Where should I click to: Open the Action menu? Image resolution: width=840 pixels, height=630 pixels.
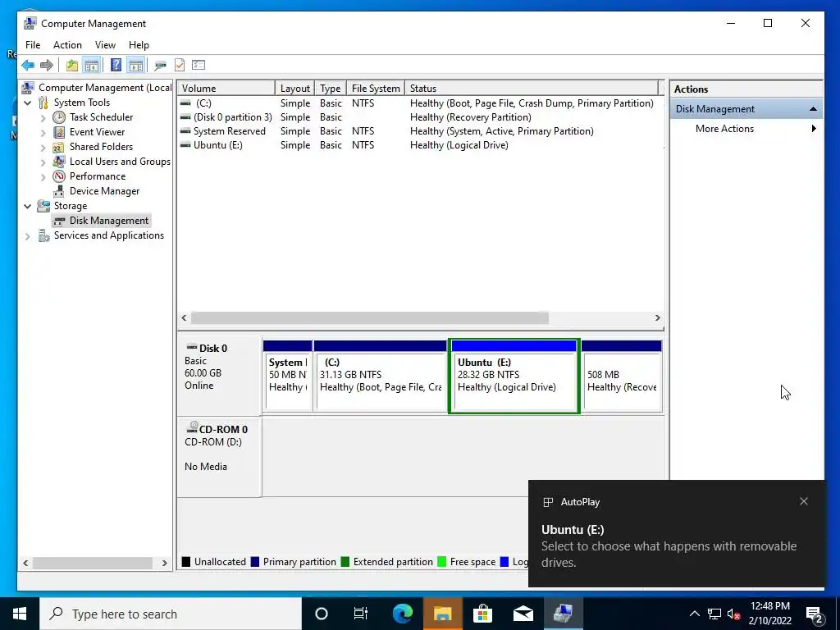67,45
